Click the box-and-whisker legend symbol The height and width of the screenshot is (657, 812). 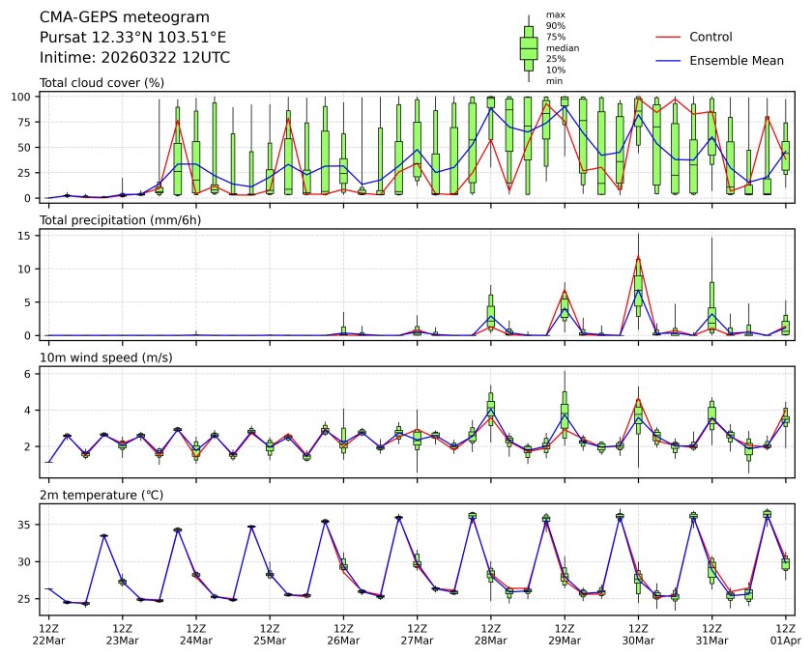(528, 48)
